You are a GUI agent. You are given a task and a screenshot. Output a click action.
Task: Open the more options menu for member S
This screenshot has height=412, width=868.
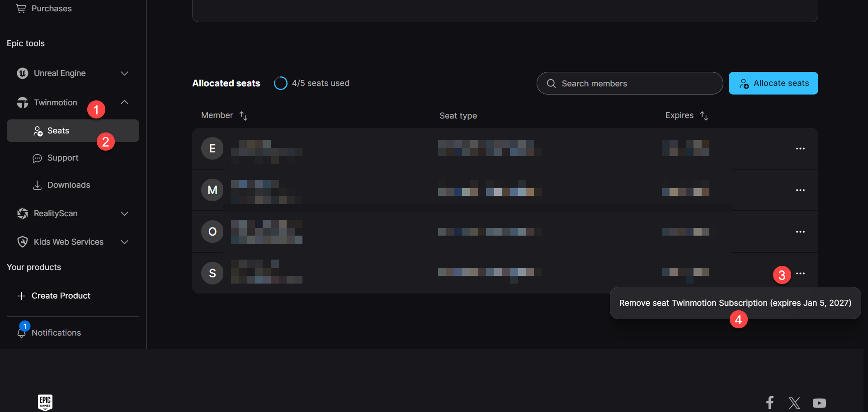[x=800, y=274]
